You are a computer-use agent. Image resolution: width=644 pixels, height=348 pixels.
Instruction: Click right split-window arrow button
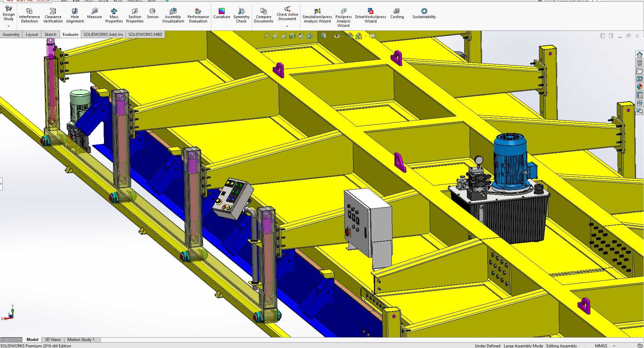click(611, 36)
